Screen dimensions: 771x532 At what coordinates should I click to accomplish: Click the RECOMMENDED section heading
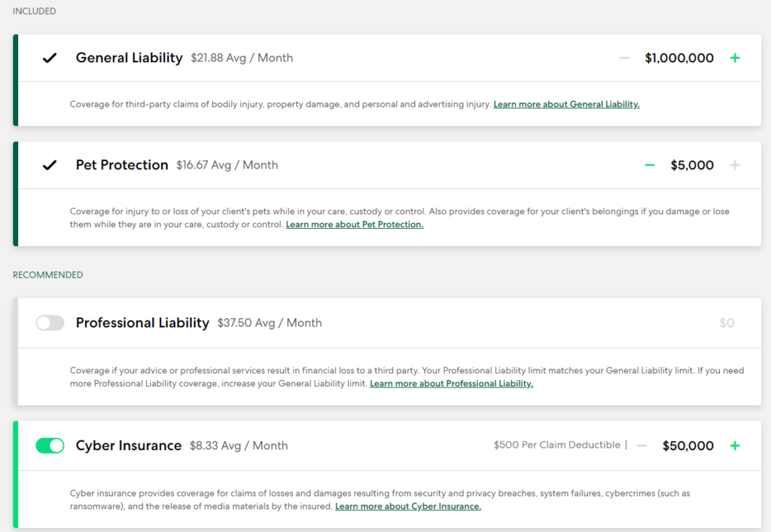coord(47,275)
